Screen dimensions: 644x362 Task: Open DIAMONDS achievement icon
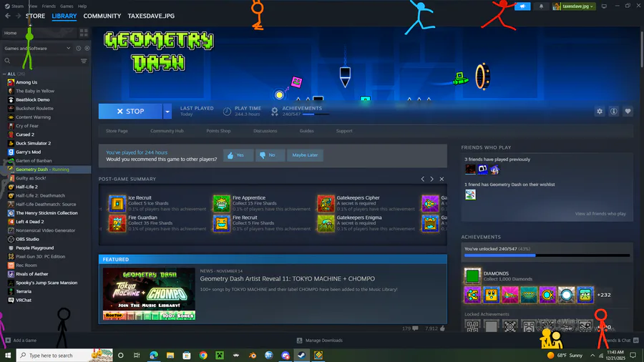point(472,276)
